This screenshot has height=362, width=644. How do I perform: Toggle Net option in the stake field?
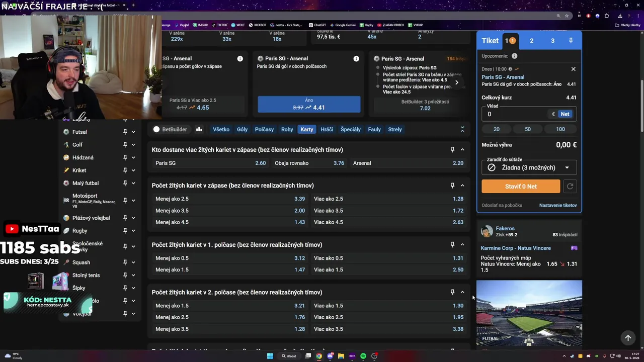pyautogui.click(x=565, y=114)
